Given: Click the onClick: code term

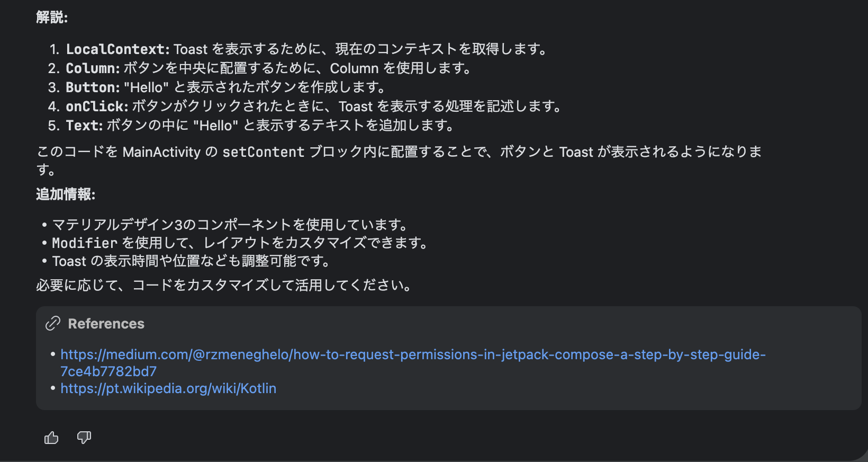Looking at the screenshot, I should (x=97, y=106).
